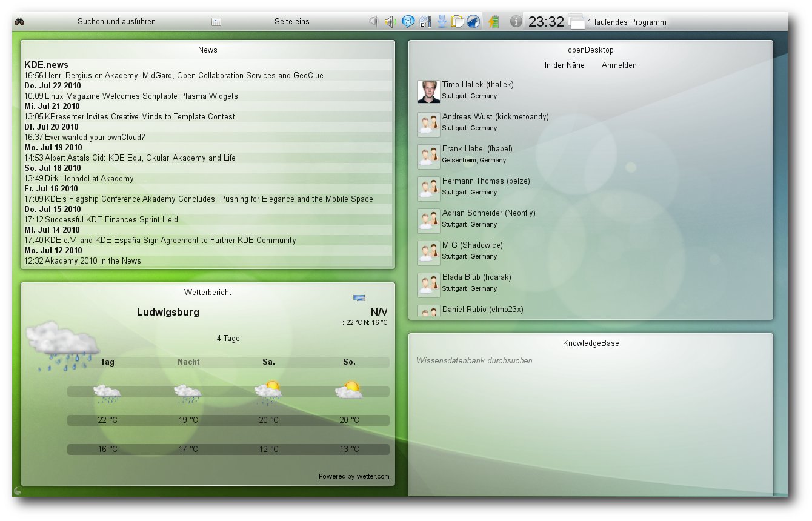This screenshot has width=812, height=521.
Task: Click the Wissensdatenbank durchsuchen search field
Action: pyautogui.click(x=591, y=360)
